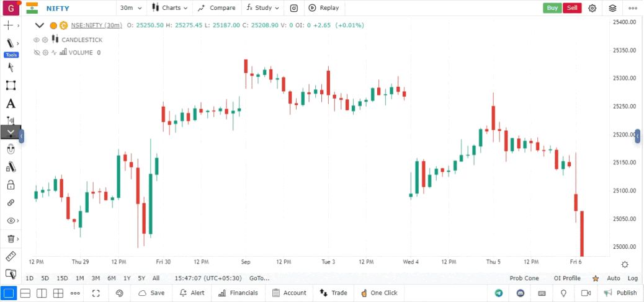
Task: Hide the CANDLESTICK series with eye icon
Action: pyautogui.click(x=36, y=40)
